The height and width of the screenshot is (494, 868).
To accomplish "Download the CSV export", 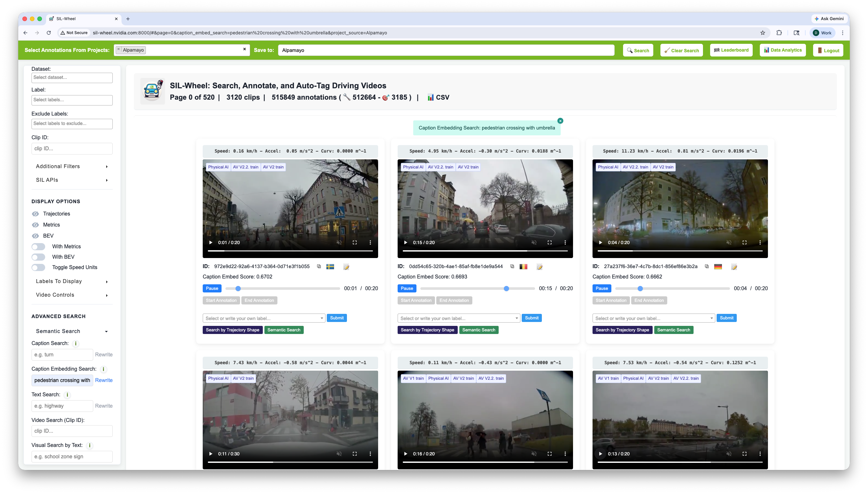I will [x=438, y=97].
